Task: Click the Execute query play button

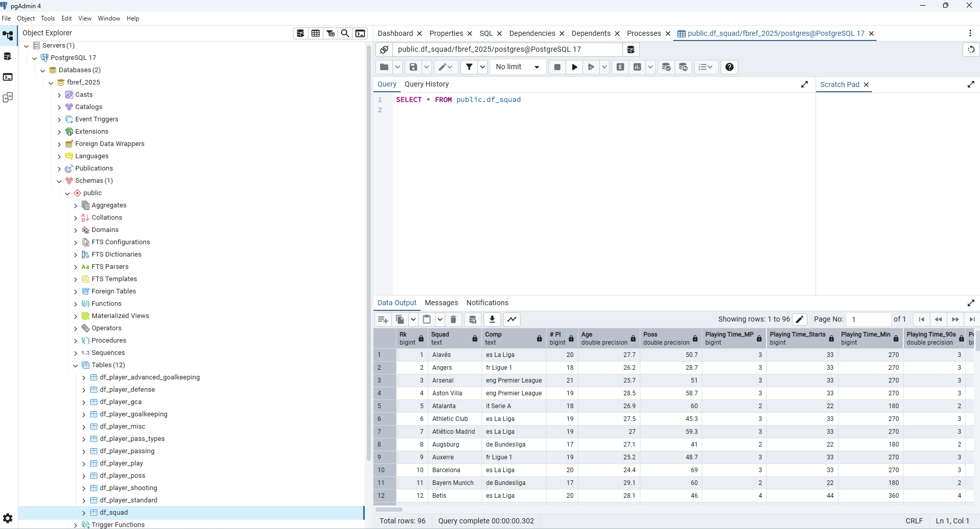Action: tap(574, 67)
